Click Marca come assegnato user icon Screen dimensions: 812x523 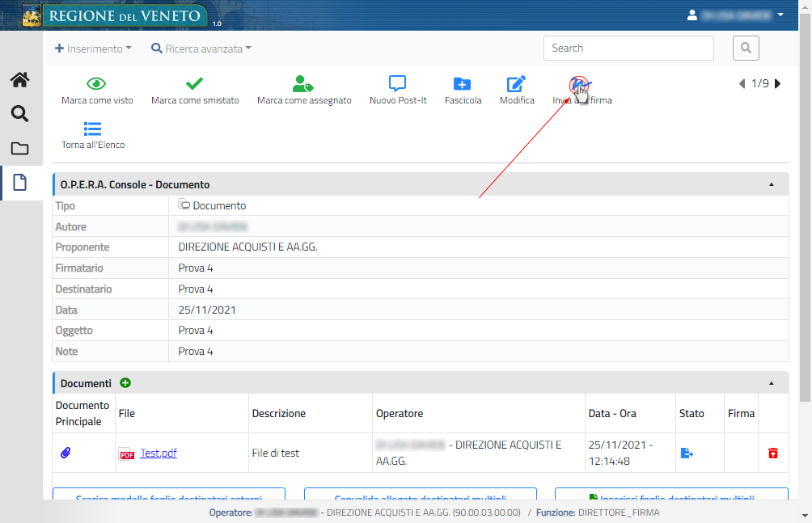(303, 84)
